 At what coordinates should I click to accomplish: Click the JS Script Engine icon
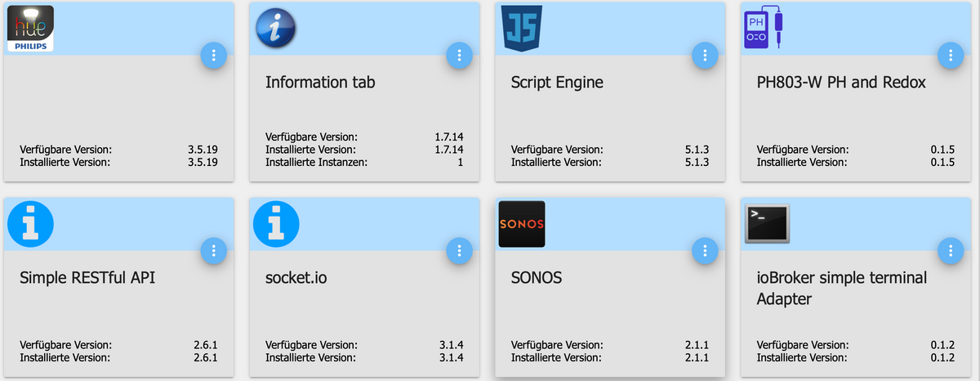tap(521, 29)
